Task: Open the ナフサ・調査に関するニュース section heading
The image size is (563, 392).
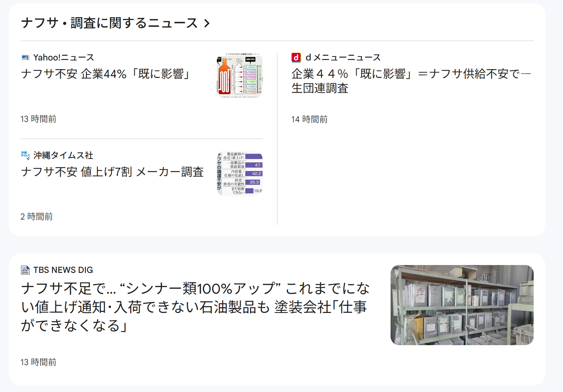Action: [x=109, y=23]
